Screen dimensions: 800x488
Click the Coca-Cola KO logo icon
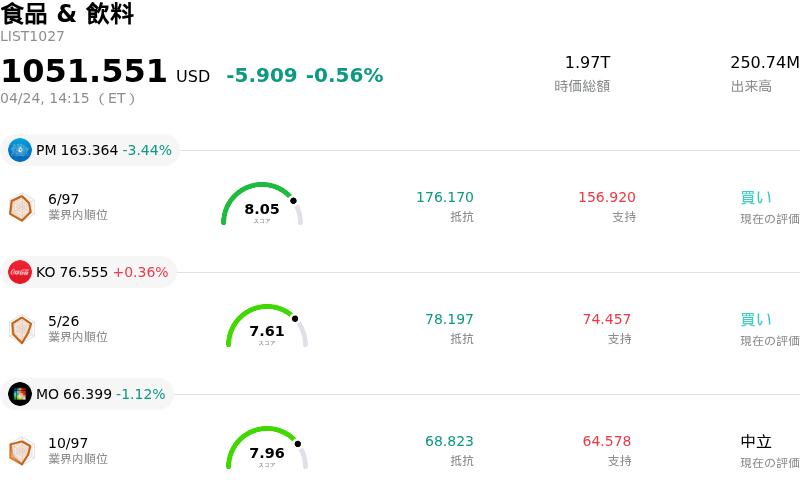[x=20, y=272]
